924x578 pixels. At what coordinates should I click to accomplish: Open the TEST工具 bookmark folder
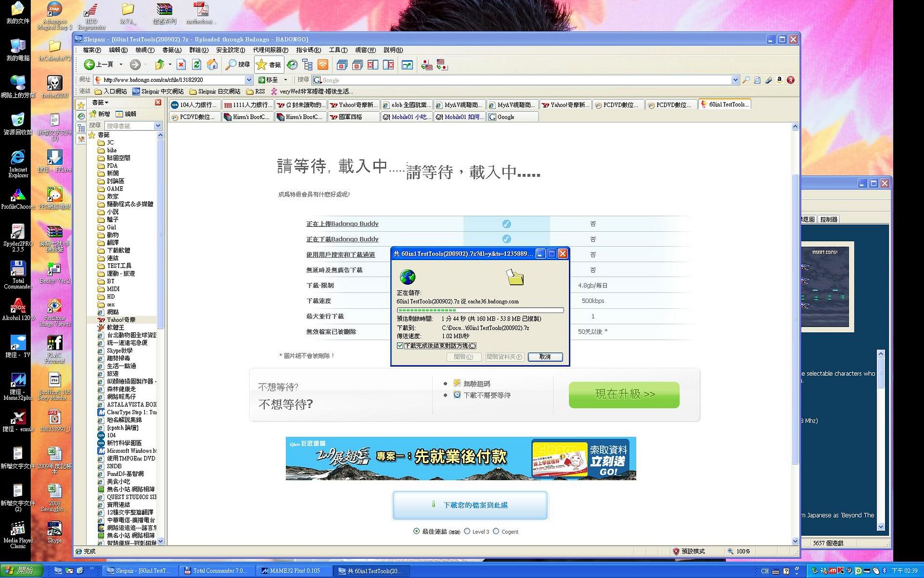[x=119, y=265]
